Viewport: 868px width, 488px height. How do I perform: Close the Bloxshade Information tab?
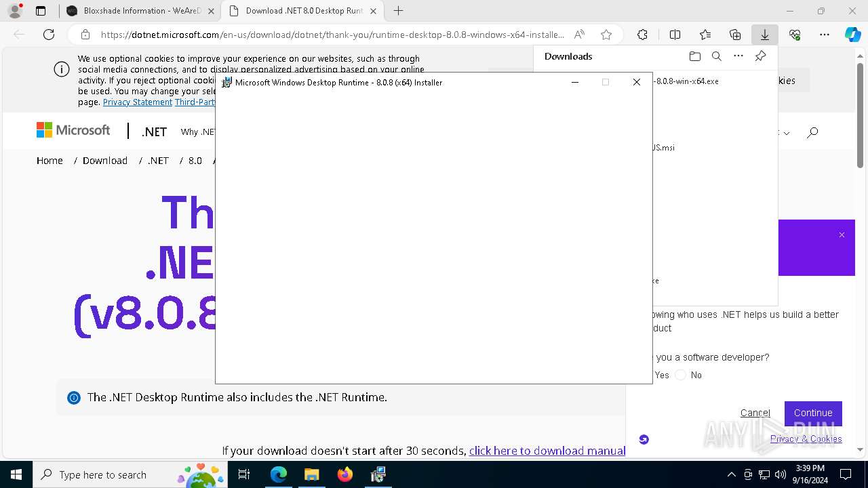click(x=211, y=11)
